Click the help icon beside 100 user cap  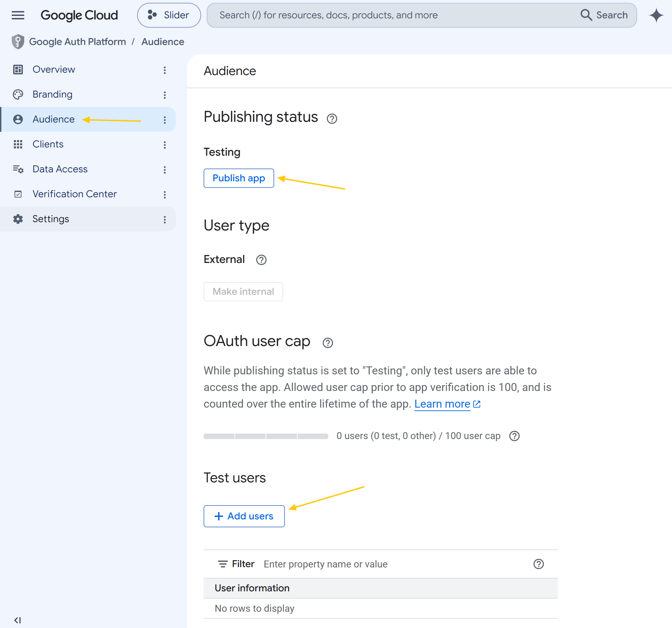tap(514, 436)
